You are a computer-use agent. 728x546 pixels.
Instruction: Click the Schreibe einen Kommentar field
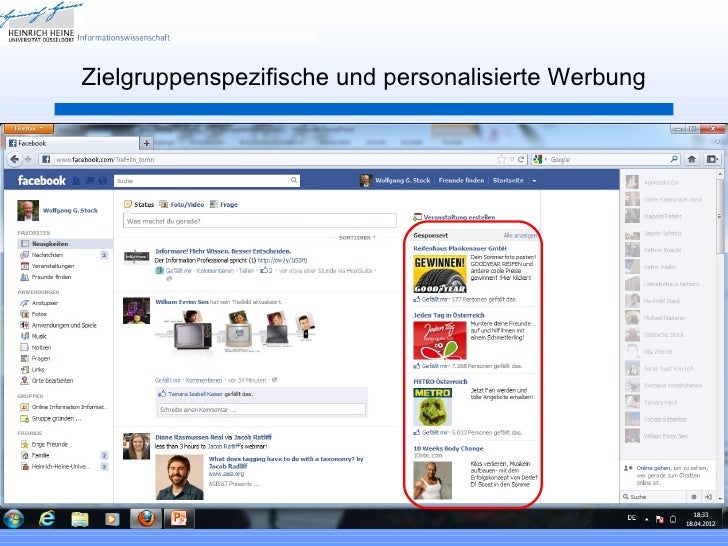coord(262,410)
